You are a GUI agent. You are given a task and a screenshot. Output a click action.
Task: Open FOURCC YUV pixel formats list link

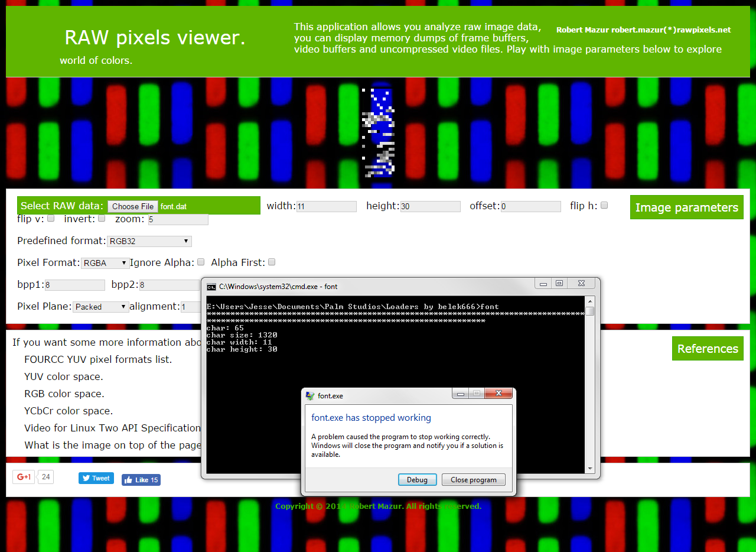pos(98,359)
